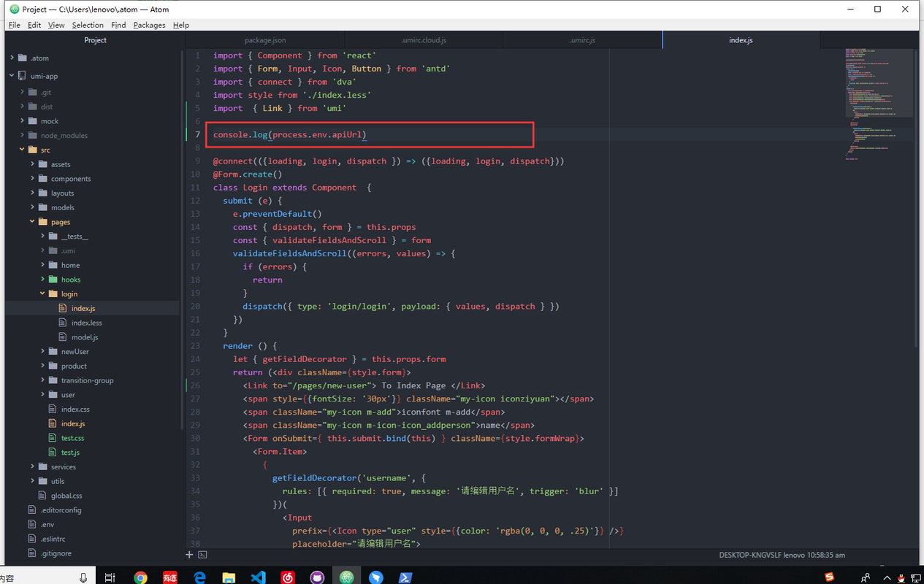924x584 pixels.
Task: Select index.js under the login folder
Action: [83, 308]
